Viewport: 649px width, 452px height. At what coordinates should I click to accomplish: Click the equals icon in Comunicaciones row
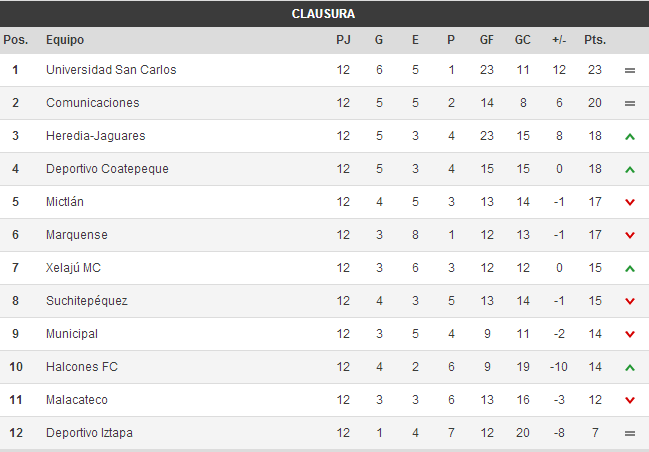click(630, 103)
